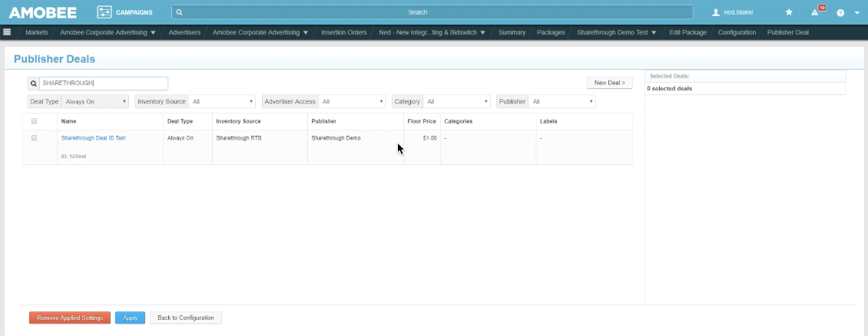
Task: Click the $1.00 floor price cell
Action: 429,138
